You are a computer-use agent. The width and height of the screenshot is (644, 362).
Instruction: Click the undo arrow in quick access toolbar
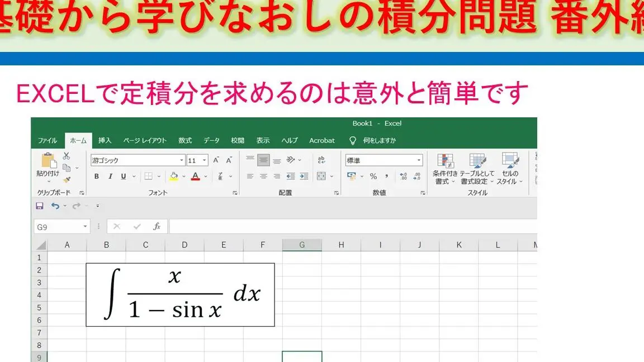55,206
